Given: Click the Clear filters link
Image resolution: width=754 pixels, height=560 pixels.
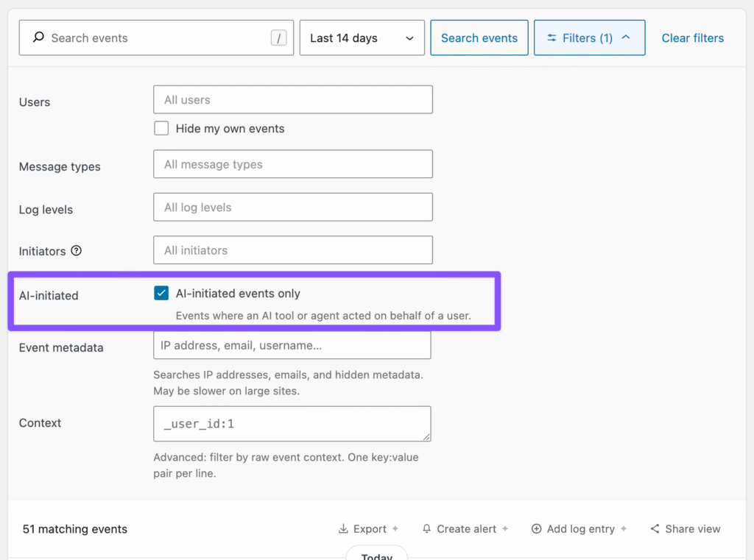Looking at the screenshot, I should point(692,38).
